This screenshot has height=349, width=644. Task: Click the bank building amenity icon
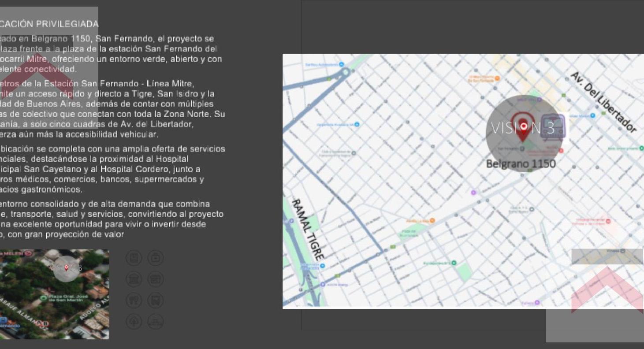coord(134,279)
